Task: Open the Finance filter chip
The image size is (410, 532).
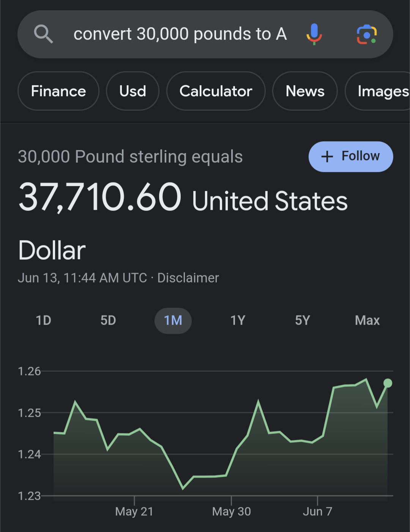Action: click(x=58, y=91)
